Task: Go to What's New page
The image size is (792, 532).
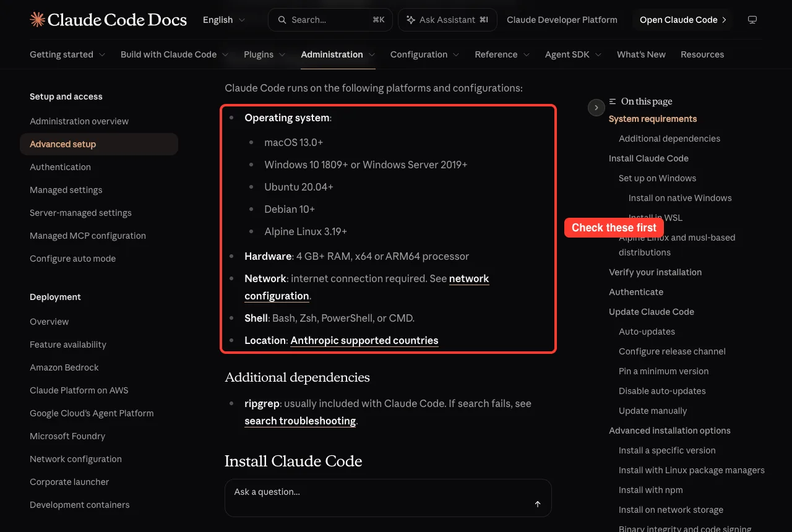Action: point(641,54)
